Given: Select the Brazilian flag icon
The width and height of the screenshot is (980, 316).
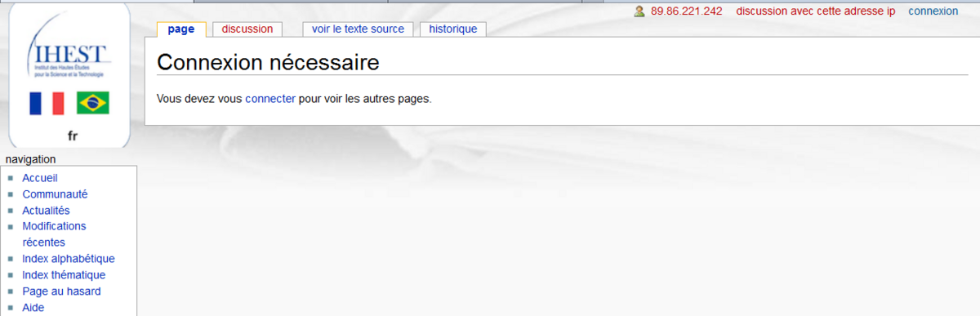Looking at the screenshot, I should (x=93, y=103).
